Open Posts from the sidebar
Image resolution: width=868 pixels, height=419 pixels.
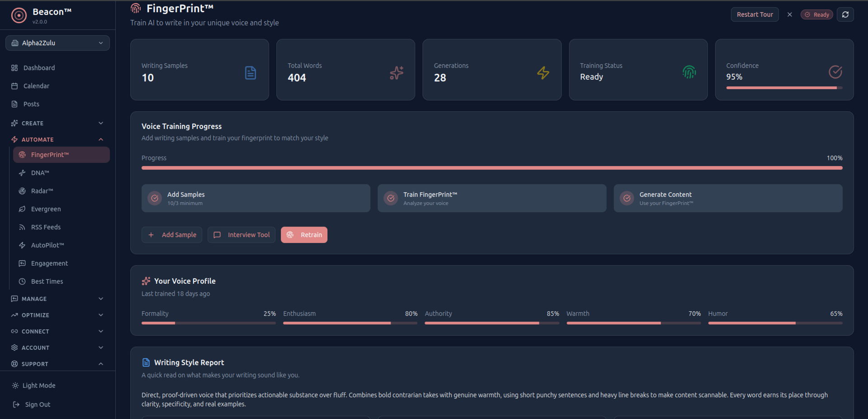31,104
